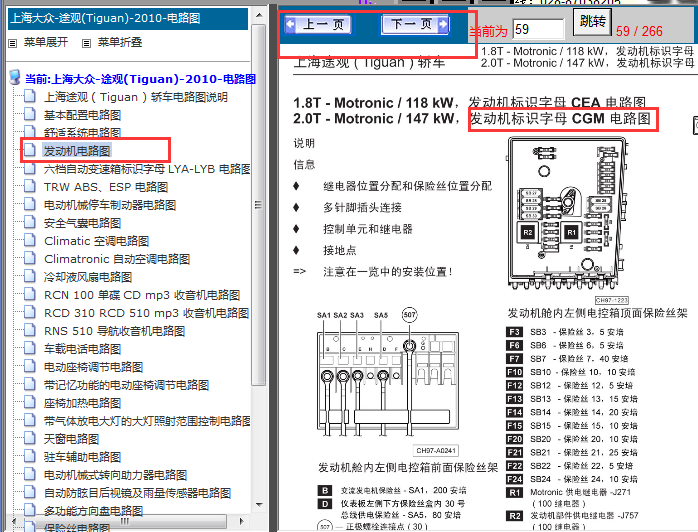Click the tree panel scroll up arrow
Screen dimensions: 698x532
click(x=259, y=16)
